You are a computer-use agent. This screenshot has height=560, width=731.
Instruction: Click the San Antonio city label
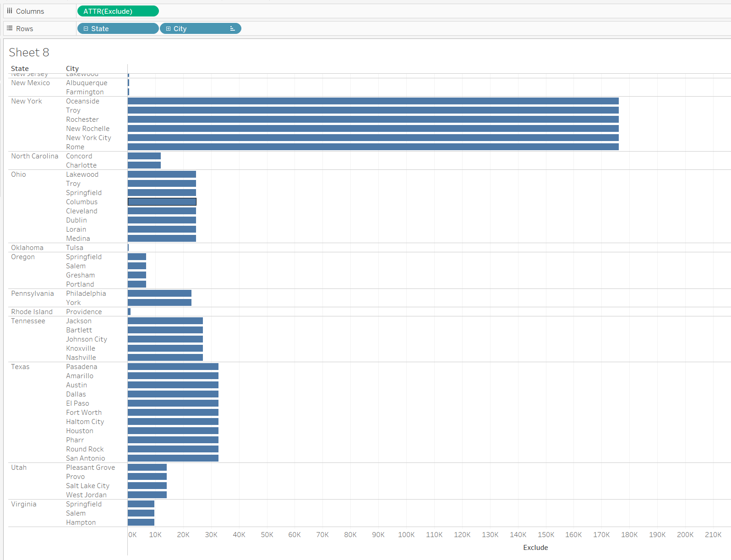[86, 458]
